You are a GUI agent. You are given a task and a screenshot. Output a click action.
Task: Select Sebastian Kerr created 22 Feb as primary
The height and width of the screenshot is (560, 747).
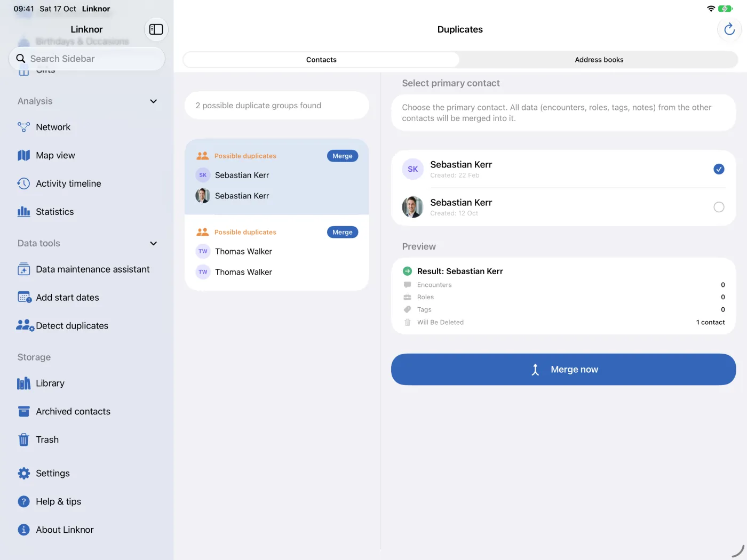point(719,169)
